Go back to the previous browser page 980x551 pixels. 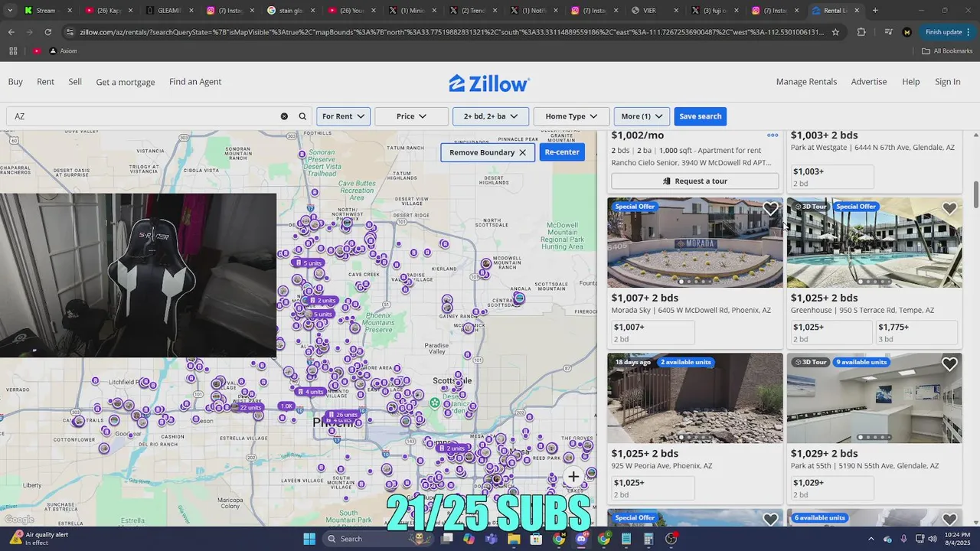click(x=11, y=32)
